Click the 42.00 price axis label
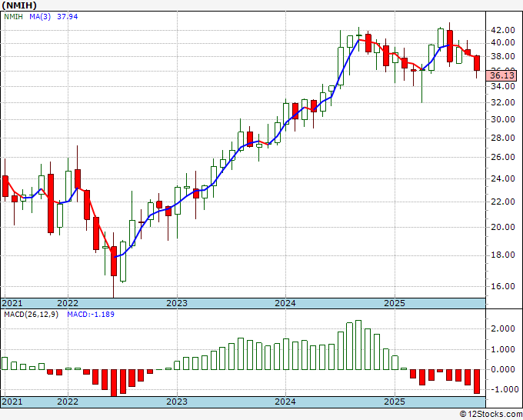The width and height of the screenshot is (523, 420). (501, 31)
